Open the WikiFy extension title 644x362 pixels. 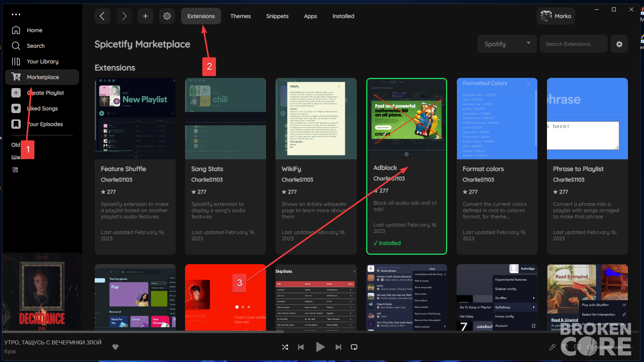(291, 169)
